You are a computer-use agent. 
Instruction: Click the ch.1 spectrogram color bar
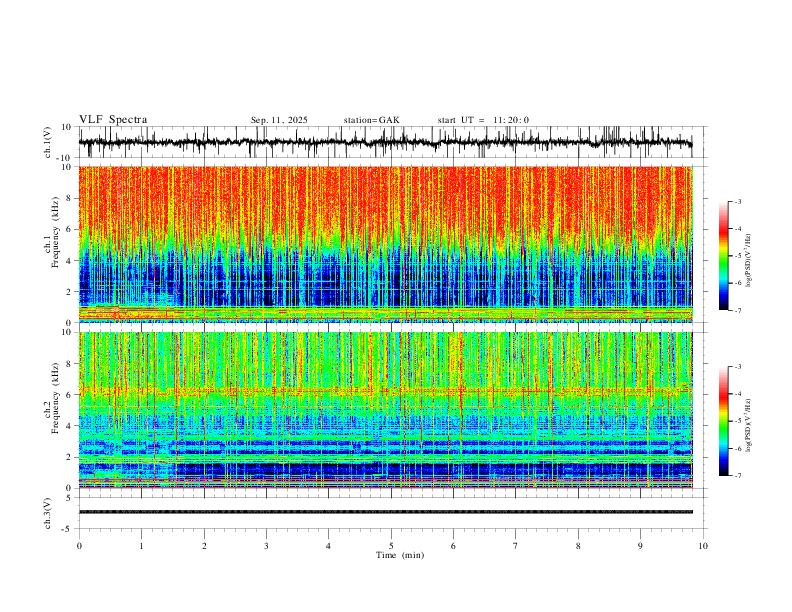pyautogui.click(x=724, y=256)
